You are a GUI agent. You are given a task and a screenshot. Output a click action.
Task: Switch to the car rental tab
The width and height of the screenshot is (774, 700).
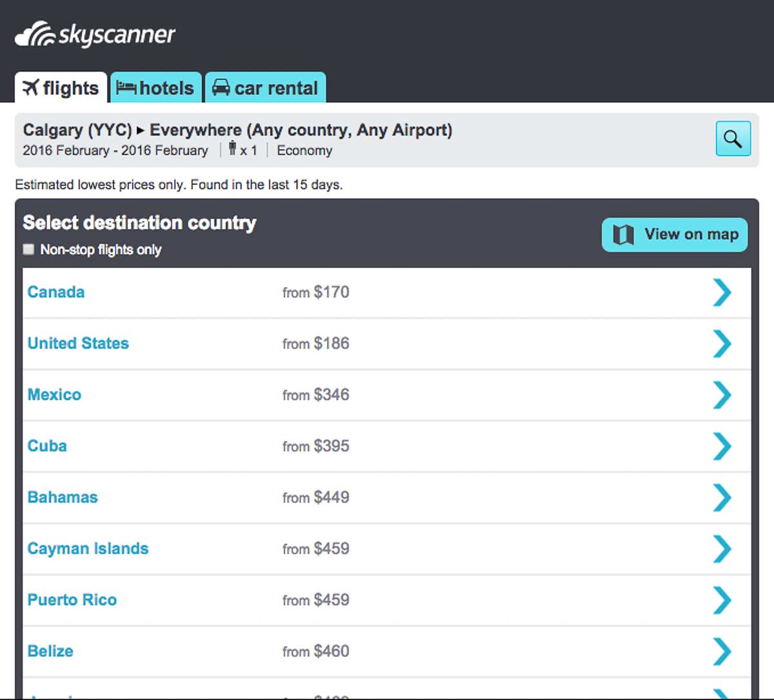[266, 86]
